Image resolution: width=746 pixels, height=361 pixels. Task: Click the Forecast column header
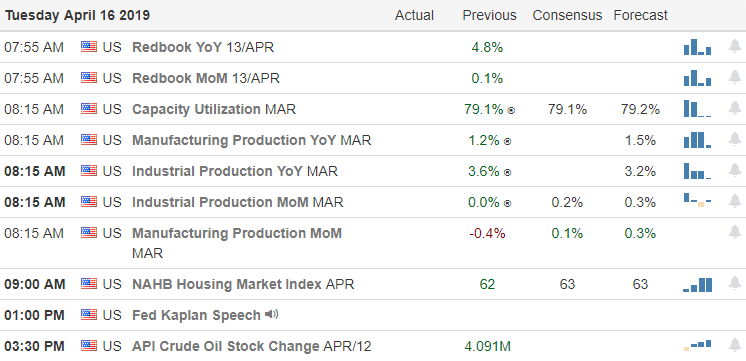click(x=640, y=15)
